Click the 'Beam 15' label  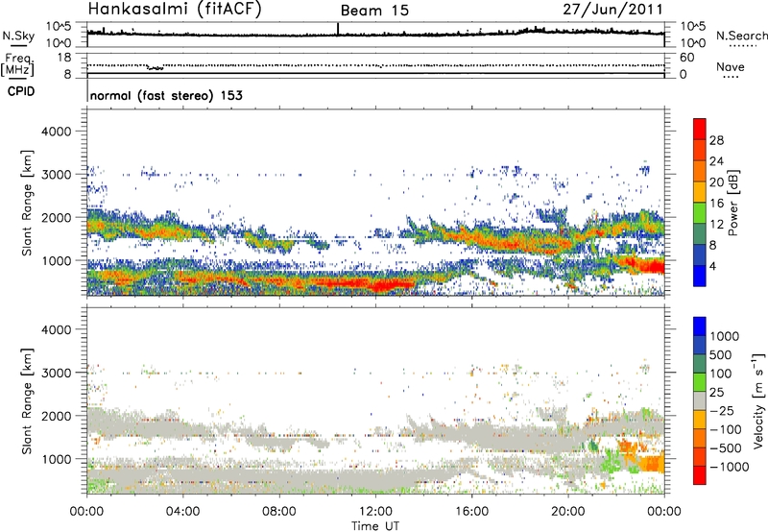click(x=374, y=11)
